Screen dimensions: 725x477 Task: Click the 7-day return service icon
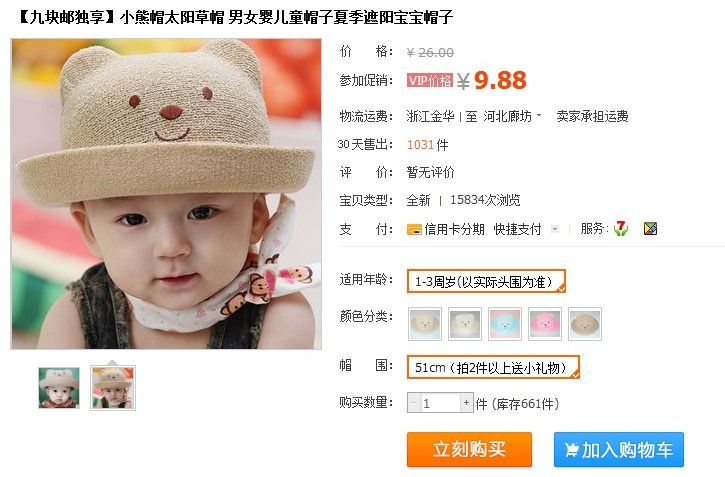point(621,228)
